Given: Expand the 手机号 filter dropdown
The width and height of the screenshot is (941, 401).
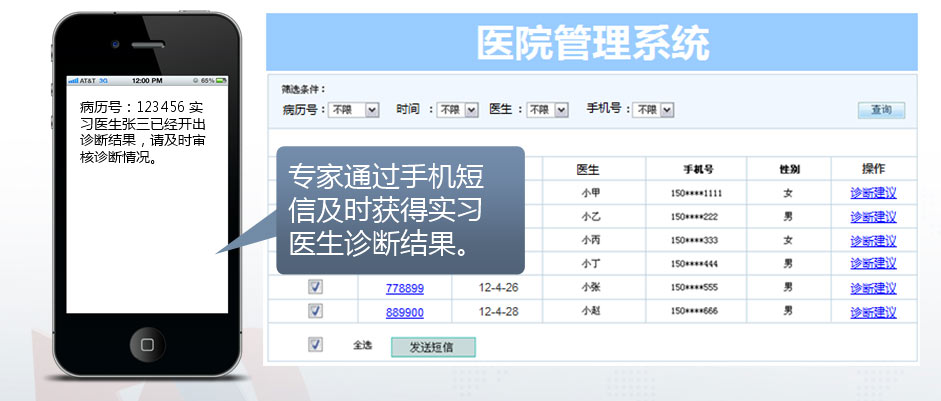Looking at the screenshot, I should point(654,110).
